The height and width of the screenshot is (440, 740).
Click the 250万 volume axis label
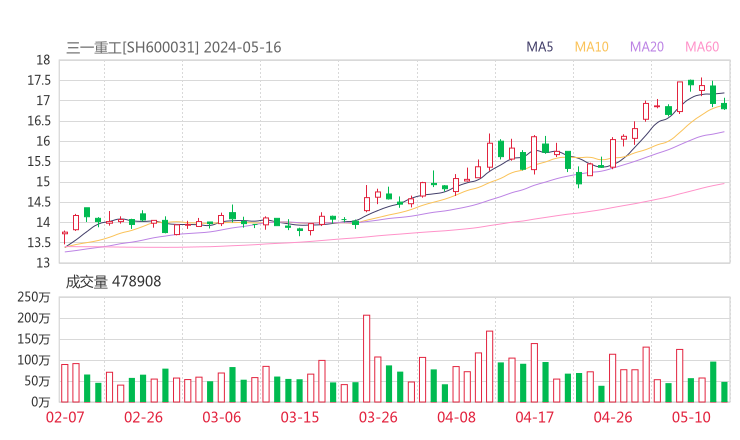click(x=34, y=297)
